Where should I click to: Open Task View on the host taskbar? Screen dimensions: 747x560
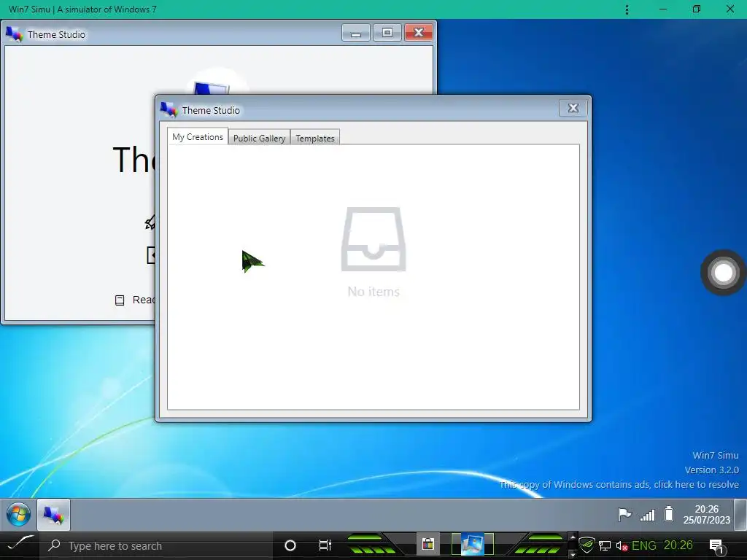click(x=325, y=545)
